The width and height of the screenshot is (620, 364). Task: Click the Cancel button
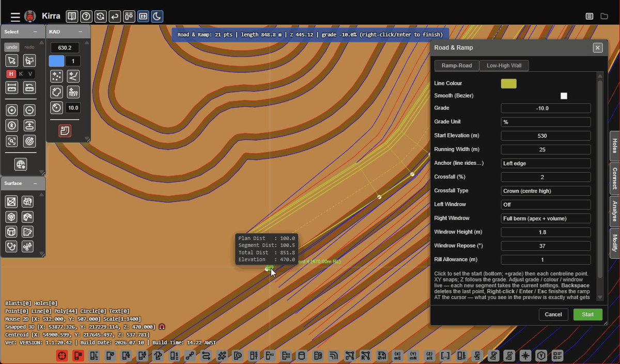[x=553, y=314]
